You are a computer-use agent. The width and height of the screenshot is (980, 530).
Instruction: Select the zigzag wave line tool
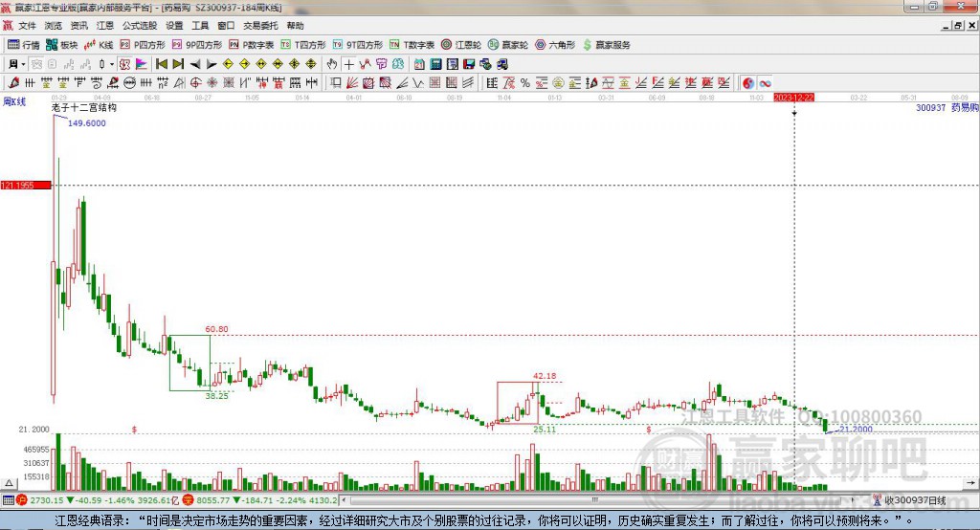pos(417,82)
